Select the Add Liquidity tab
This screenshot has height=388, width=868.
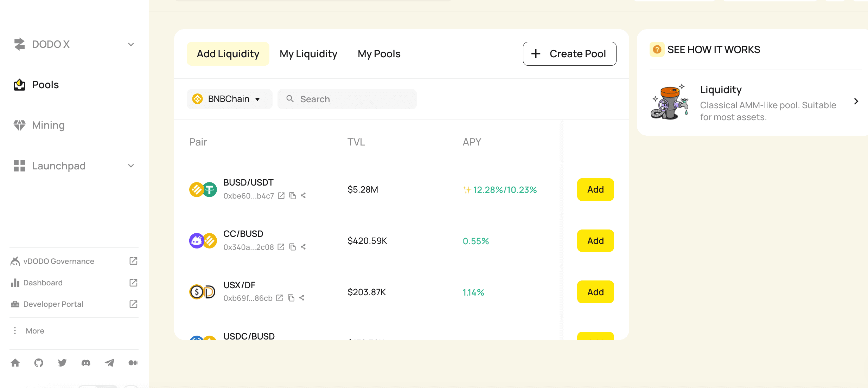[228, 54]
